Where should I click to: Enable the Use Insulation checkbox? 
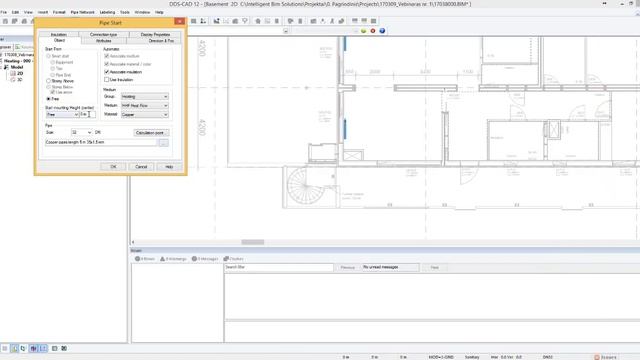(107, 80)
